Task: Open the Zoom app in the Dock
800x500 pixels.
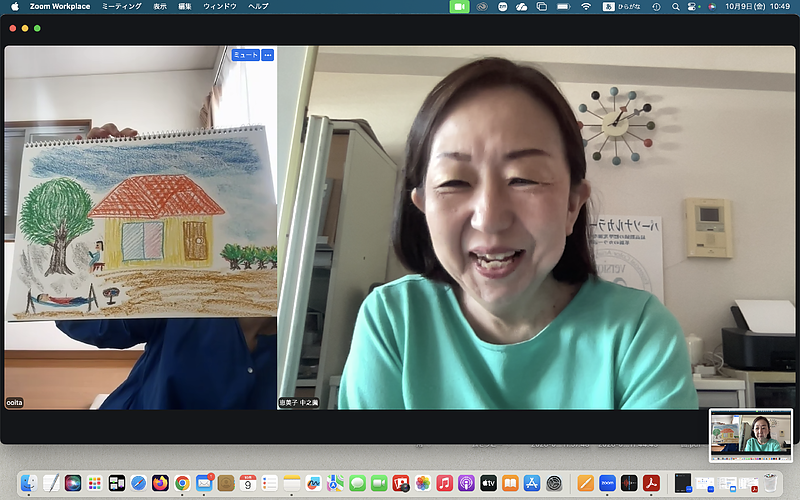Action: coord(607,483)
